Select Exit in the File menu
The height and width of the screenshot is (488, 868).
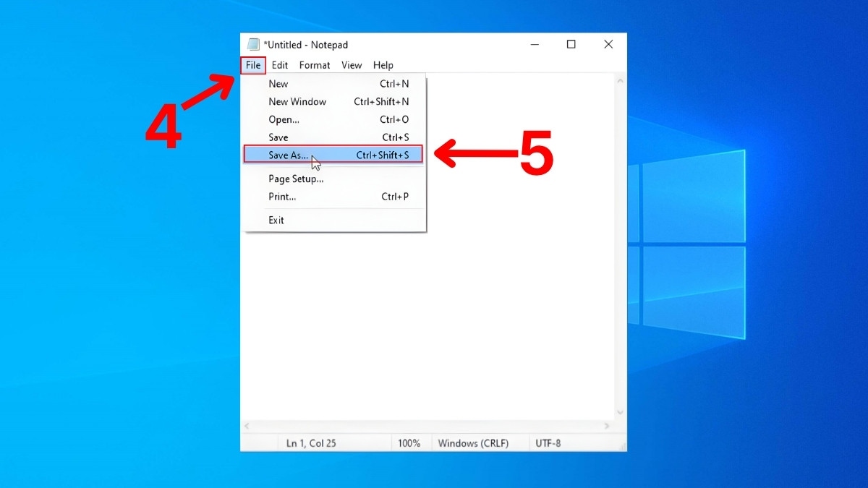334,220
